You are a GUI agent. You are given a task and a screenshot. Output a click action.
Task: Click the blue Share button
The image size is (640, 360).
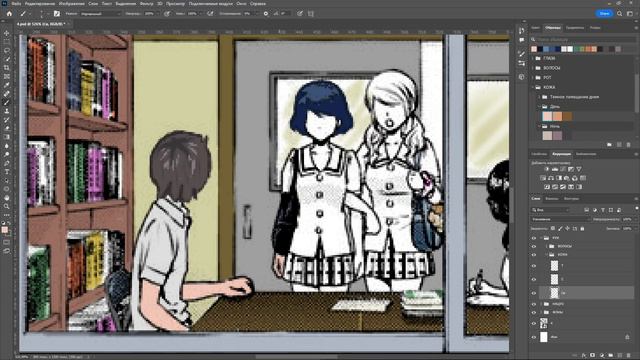pos(604,13)
